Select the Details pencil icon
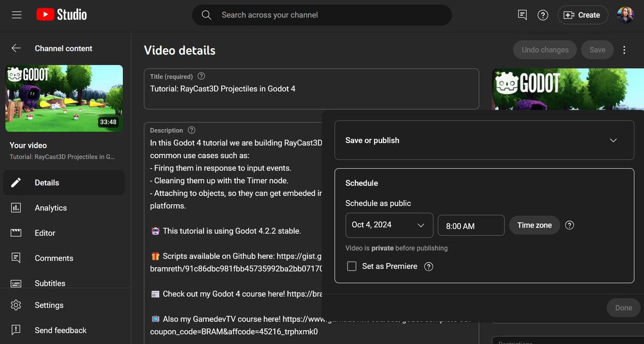The image size is (644, 344). pos(16,182)
